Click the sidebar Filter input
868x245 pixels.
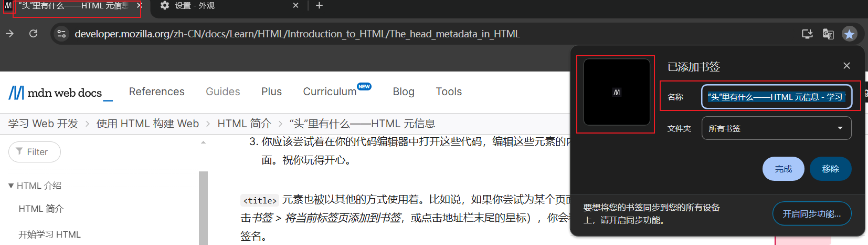coord(35,152)
